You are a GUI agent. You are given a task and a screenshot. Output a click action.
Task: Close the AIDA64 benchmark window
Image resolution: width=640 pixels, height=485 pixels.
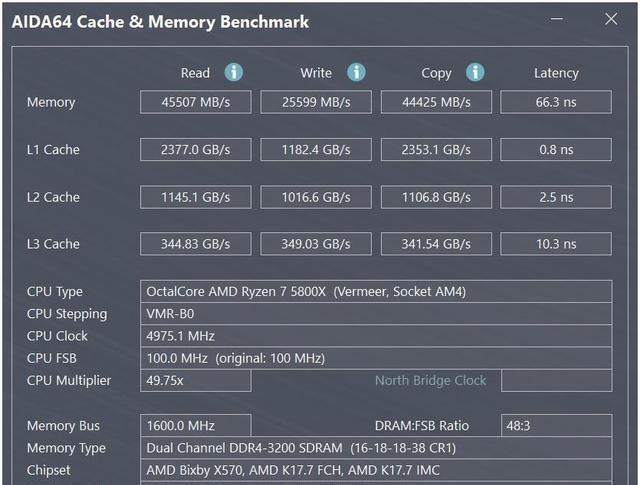point(611,19)
